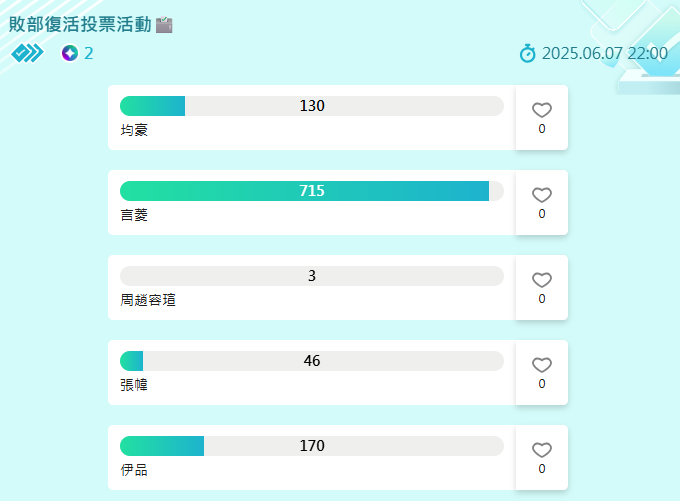
Task: Like the 張幃 option heart icon
Action: coord(542,365)
